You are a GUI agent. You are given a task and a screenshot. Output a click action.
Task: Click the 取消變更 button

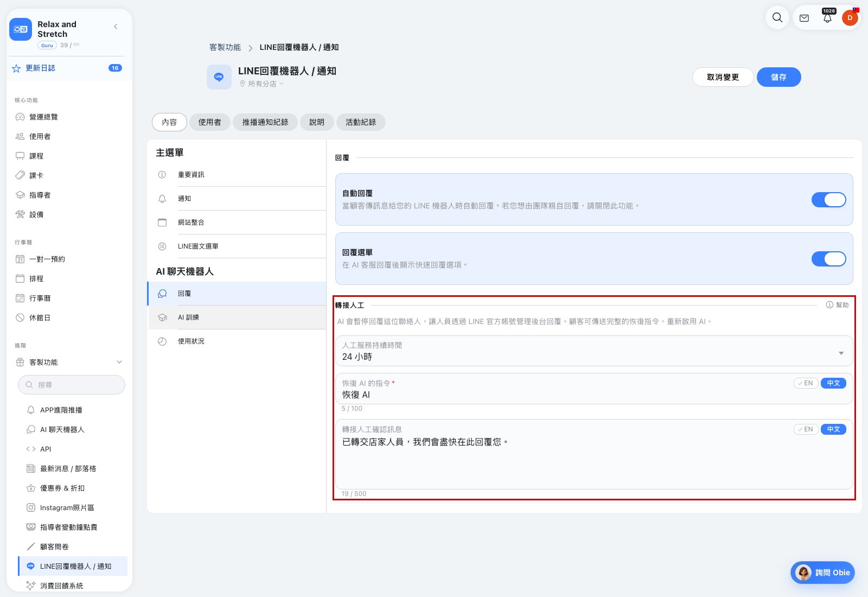coord(723,77)
